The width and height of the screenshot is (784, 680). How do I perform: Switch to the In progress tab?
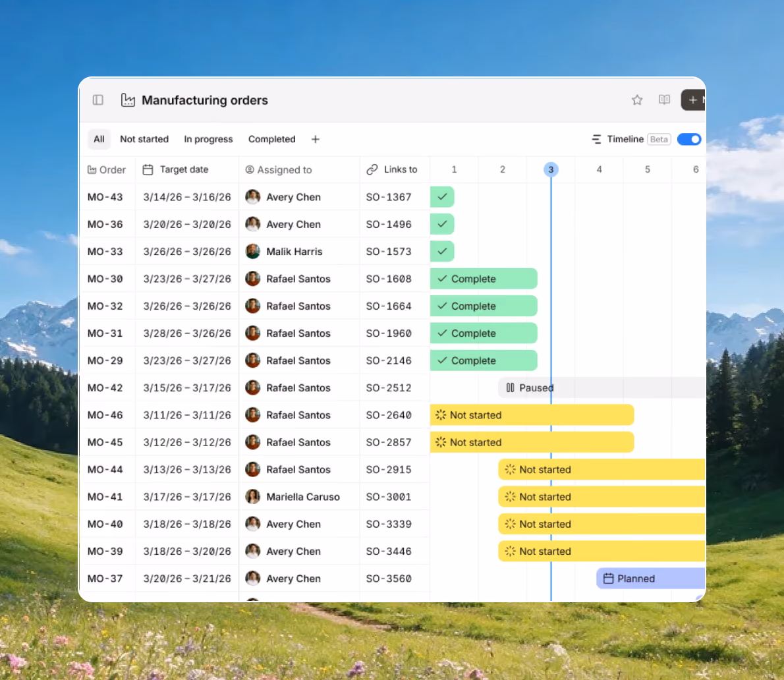[208, 139]
